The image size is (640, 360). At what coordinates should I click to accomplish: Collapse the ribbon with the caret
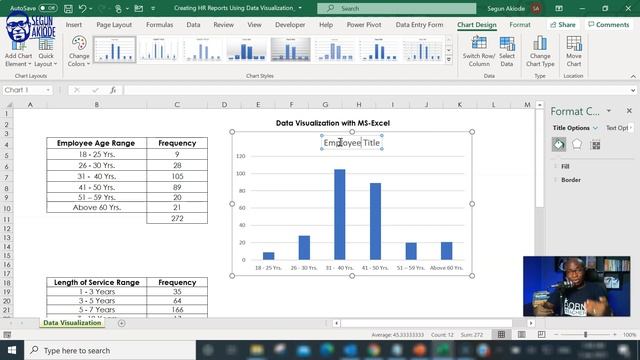coord(633,76)
